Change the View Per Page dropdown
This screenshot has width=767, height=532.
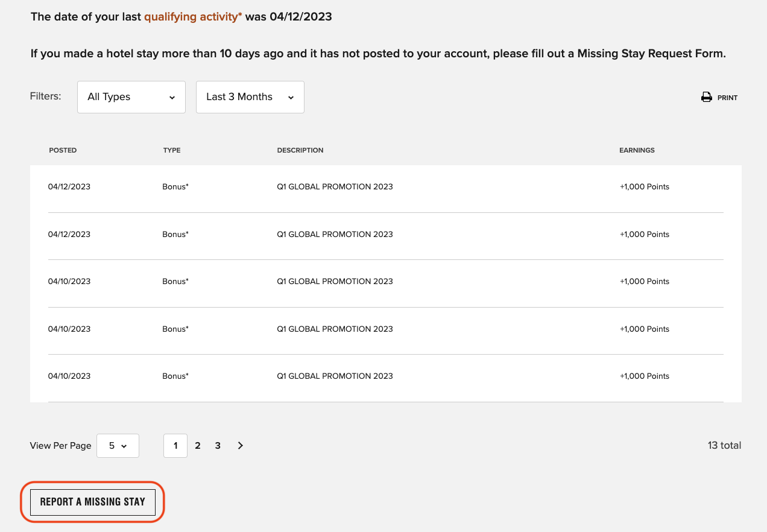click(x=118, y=446)
